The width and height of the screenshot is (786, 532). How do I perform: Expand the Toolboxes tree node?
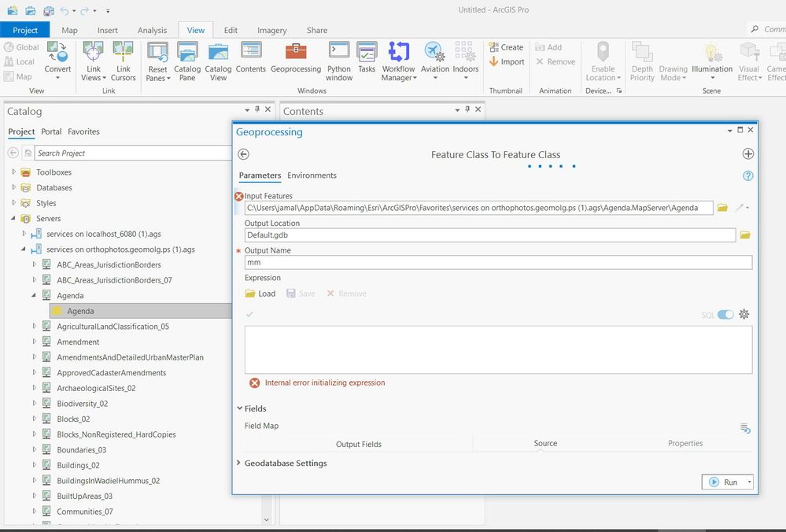13,172
